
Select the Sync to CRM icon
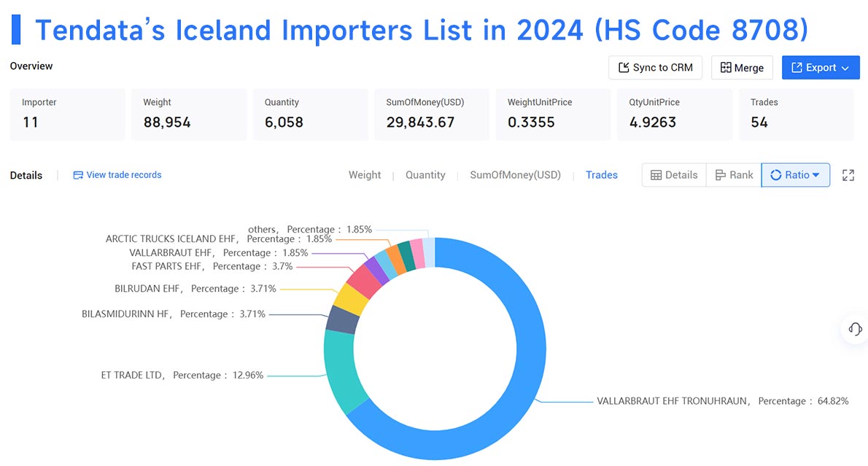tap(624, 67)
